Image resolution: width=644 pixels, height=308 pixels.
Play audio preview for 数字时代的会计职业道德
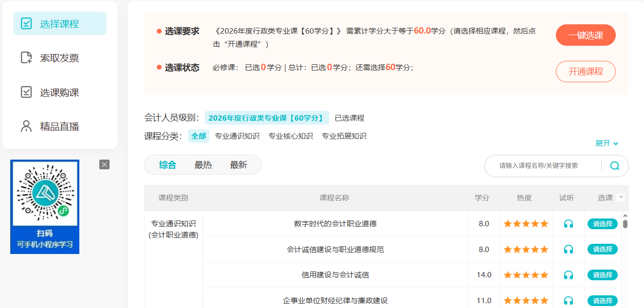[568, 224]
